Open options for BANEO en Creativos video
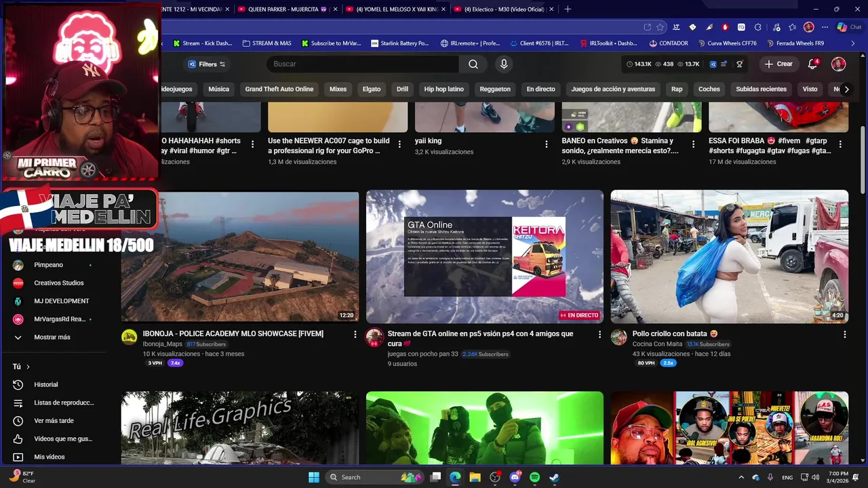Viewport: 868px width, 488px height. pos(694,144)
